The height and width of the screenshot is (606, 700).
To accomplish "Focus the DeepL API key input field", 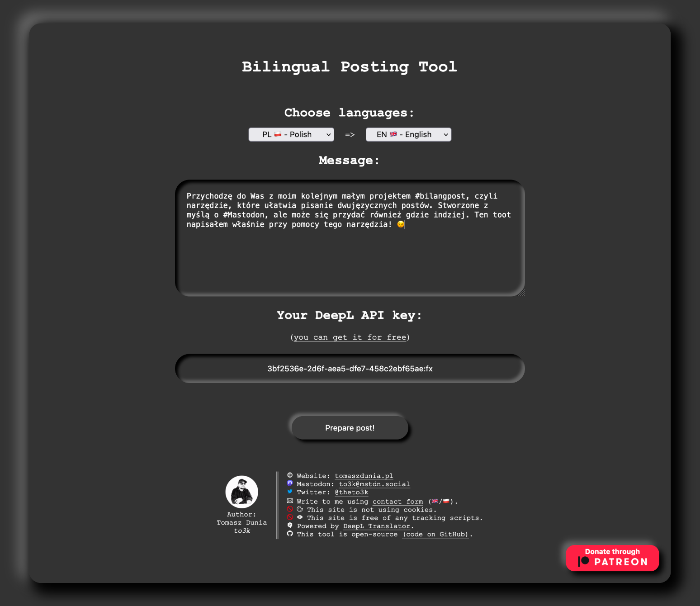I will pyautogui.click(x=350, y=369).
